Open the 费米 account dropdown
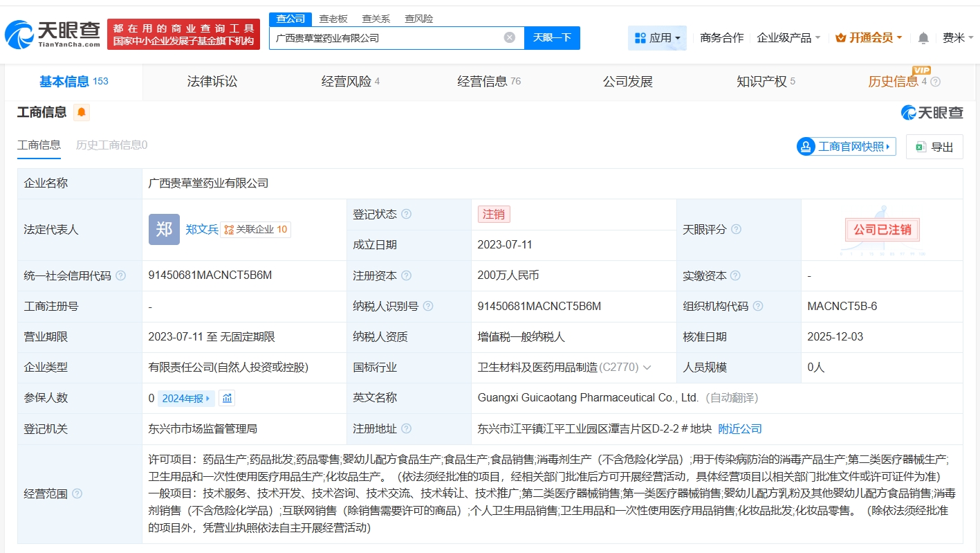980x553 pixels. pos(959,38)
